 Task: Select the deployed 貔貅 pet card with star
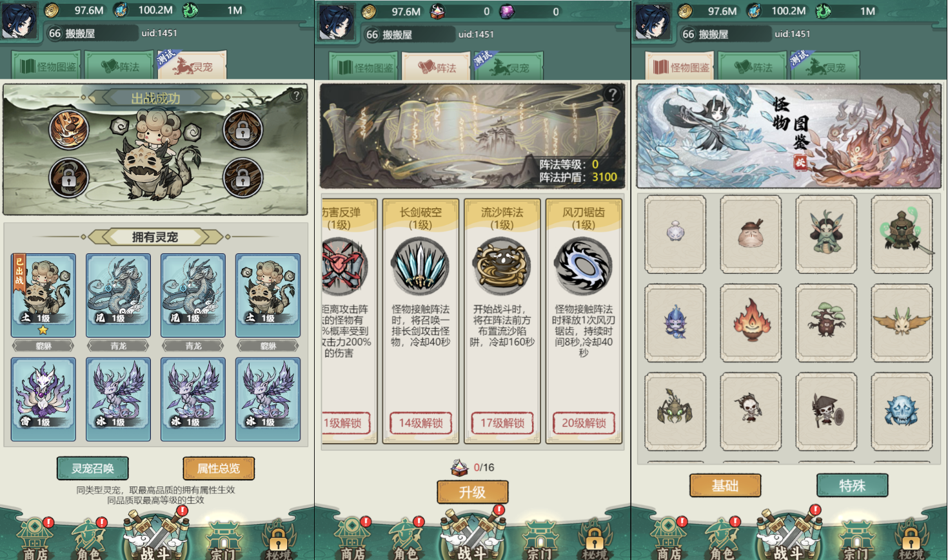[x=43, y=295]
